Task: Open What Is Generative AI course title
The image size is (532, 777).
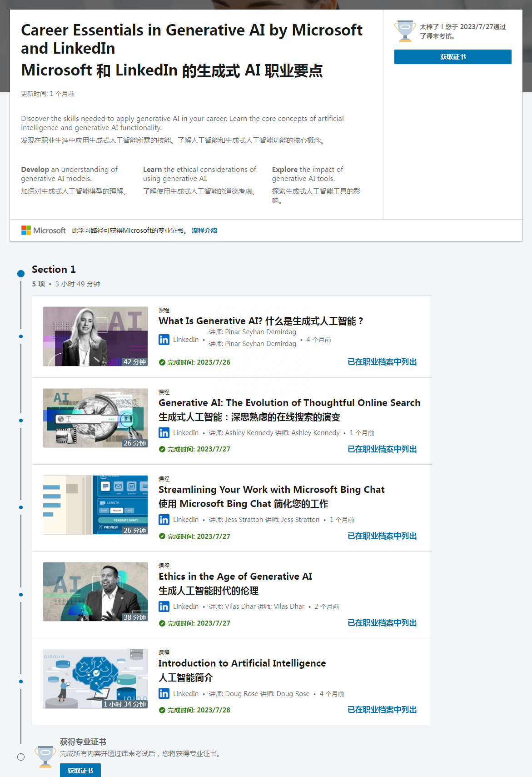Action: 261,321
